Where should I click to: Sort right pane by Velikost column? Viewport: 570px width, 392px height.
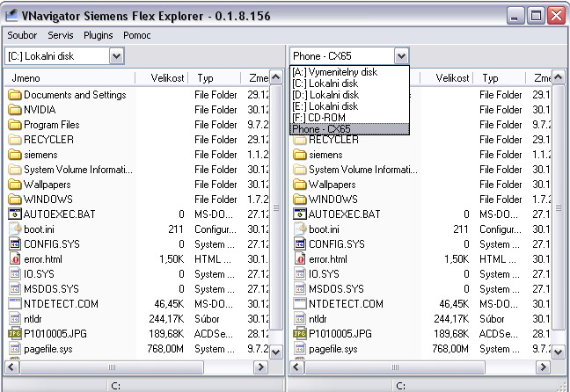coord(447,78)
